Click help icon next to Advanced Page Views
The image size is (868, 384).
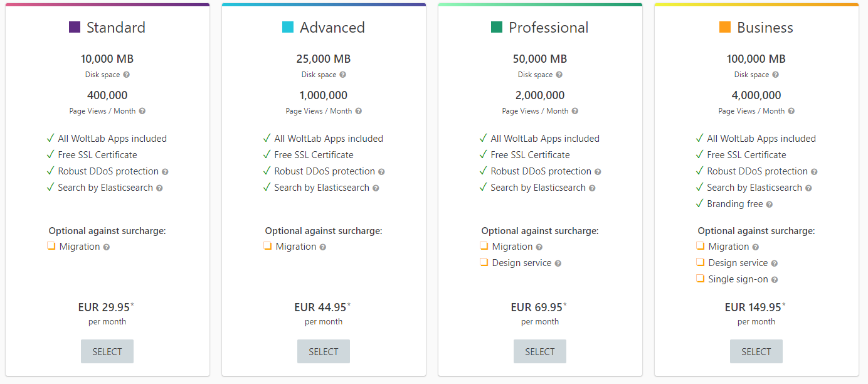click(358, 111)
